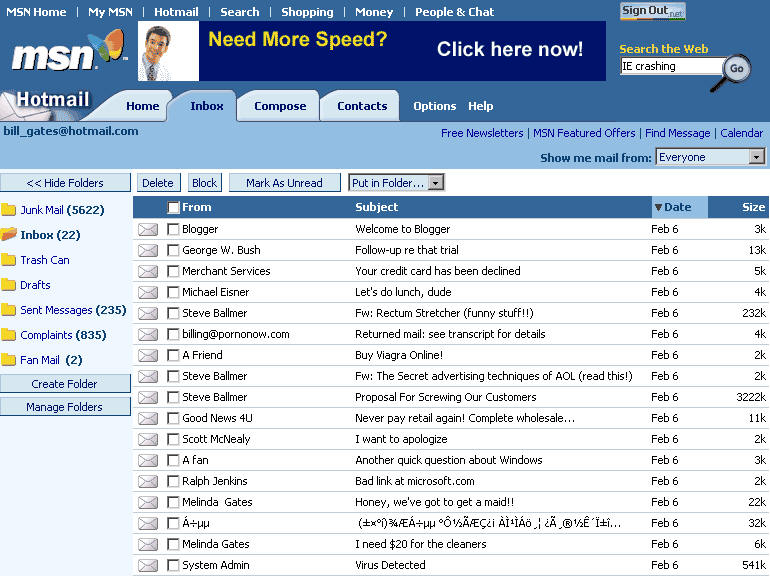Click envelope icon for System Admin message
Viewport: 770px width, 576px height.
(148, 566)
